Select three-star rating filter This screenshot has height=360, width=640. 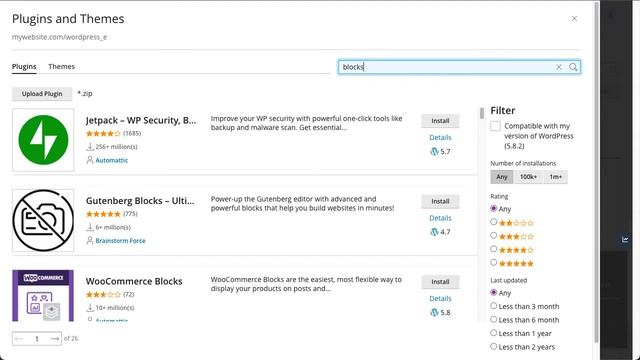coord(493,236)
